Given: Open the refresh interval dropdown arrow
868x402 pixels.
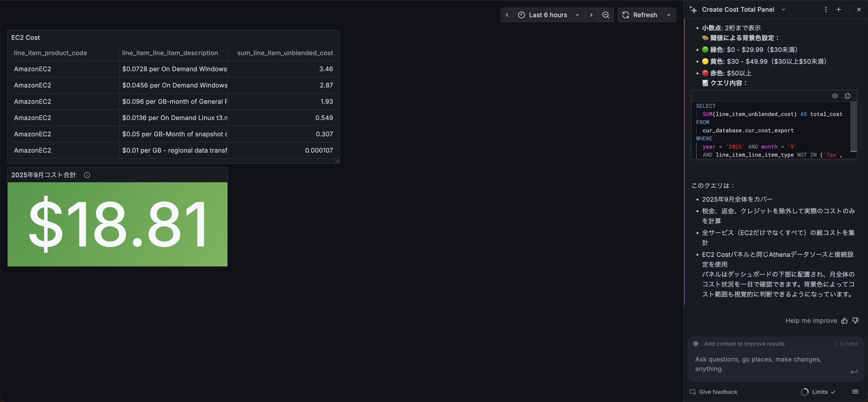Looking at the screenshot, I should tap(669, 15).
